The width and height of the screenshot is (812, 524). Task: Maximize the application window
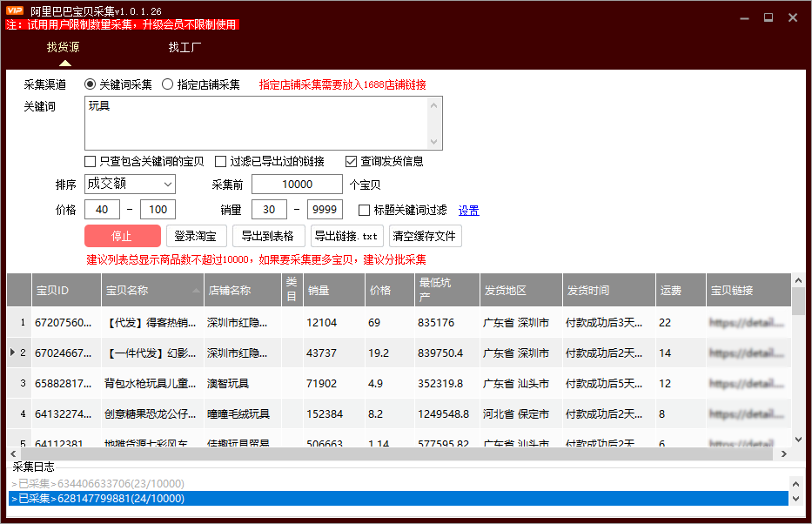[x=768, y=17]
